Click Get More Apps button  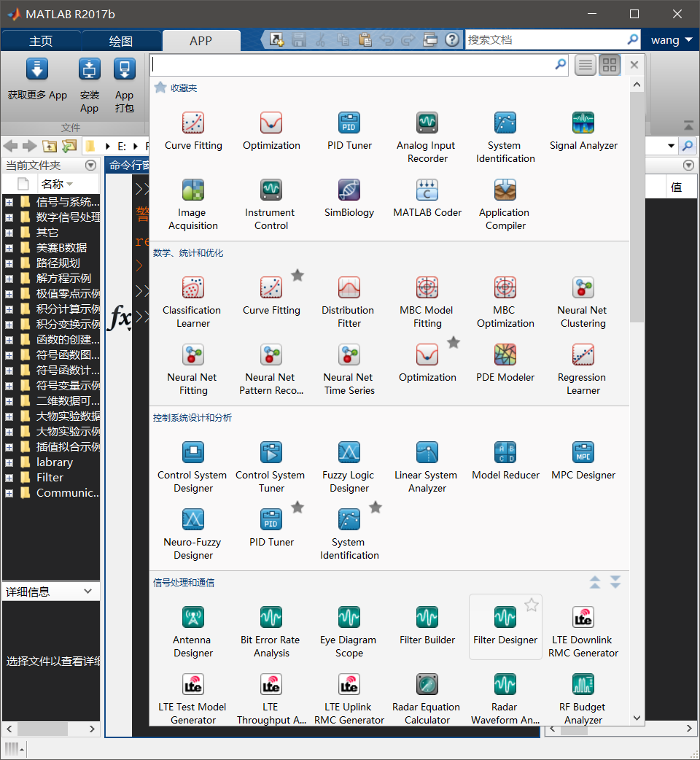coord(37,79)
